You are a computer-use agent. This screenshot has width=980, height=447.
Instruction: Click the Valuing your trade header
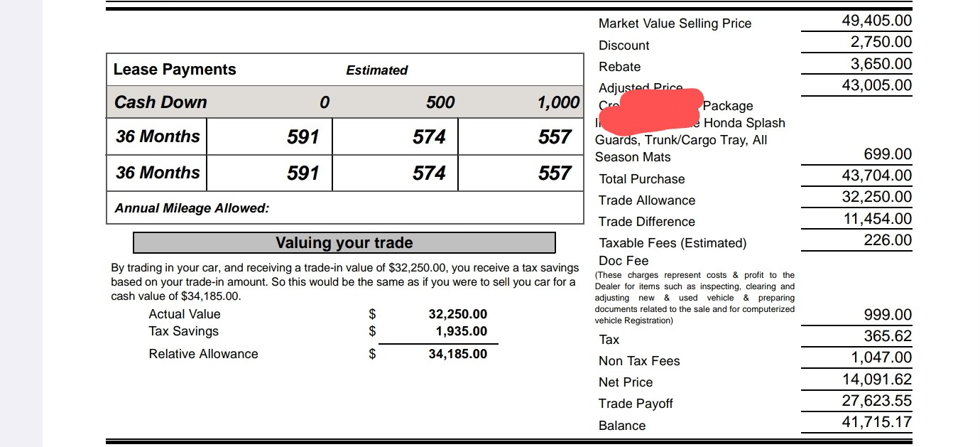pyautogui.click(x=344, y=243)
